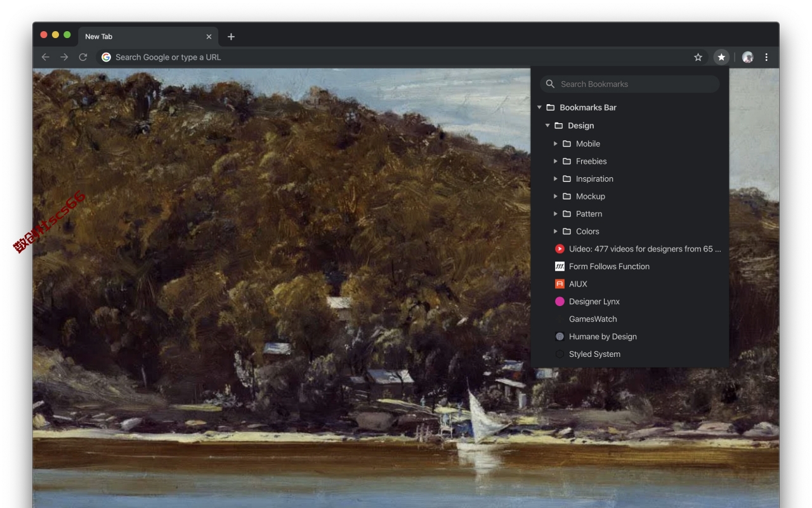Collapse the Bookmarks Bar folder arrow

point(539,107)
